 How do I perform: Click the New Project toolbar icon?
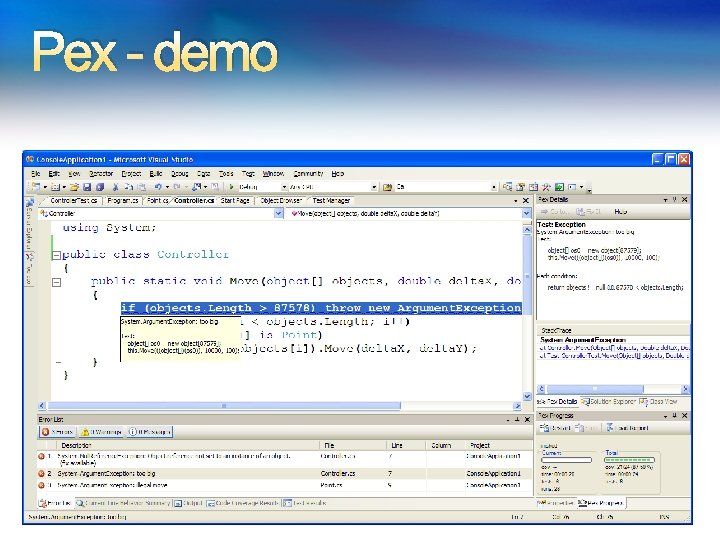[x=35, y=187]
